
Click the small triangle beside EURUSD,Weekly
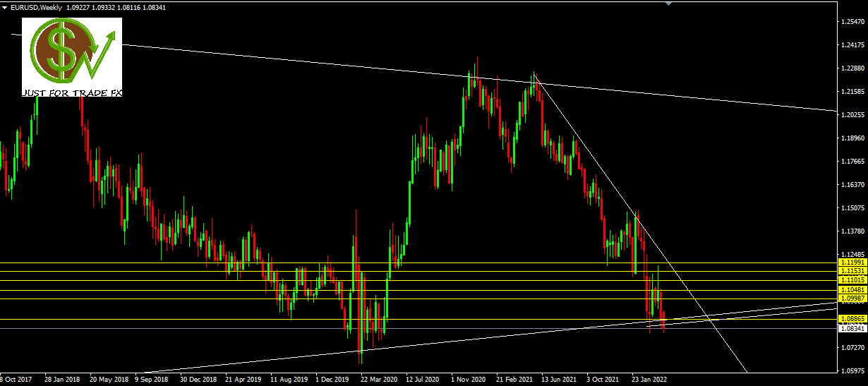point(5,7)
